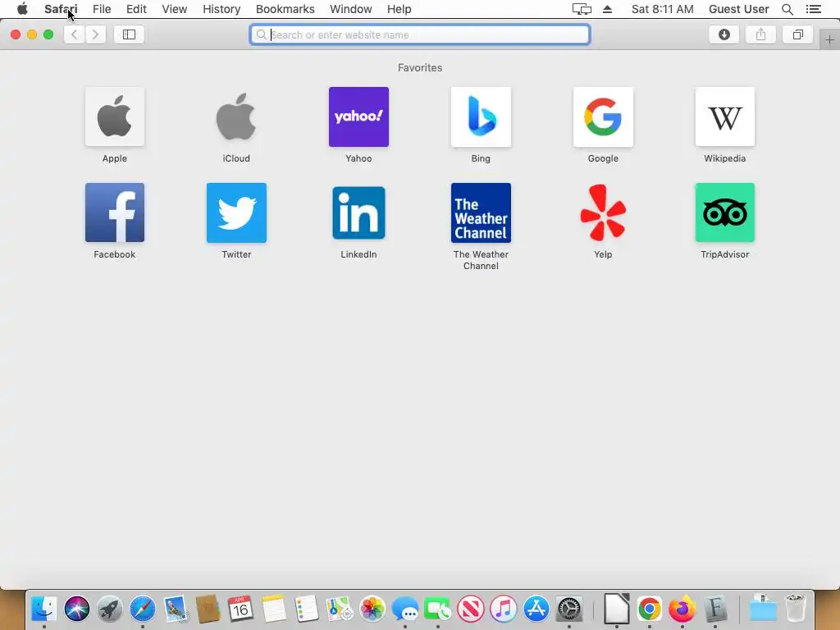Open the Yahoo favorite tile
This screenshot has height=630, width=840.
point(359,116)
